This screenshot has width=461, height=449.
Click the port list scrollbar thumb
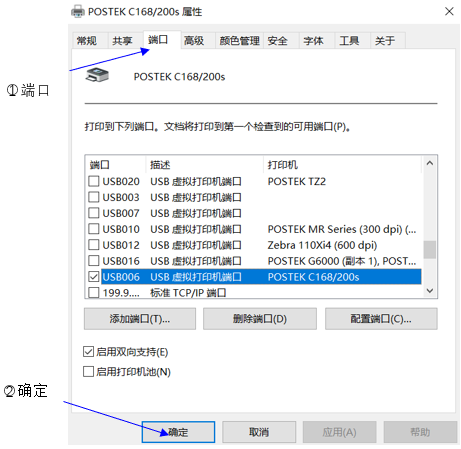click(x=430, y=250)
